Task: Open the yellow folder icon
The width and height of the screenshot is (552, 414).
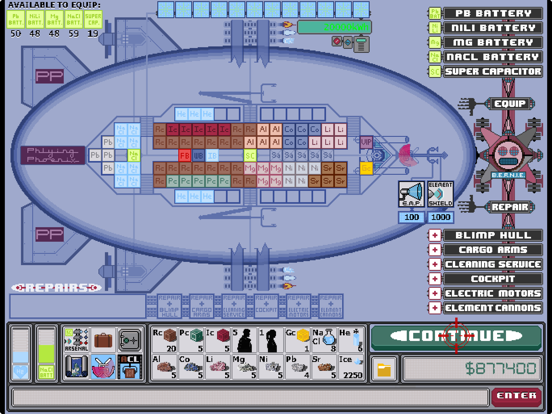Action: click(x=384, y=369)
